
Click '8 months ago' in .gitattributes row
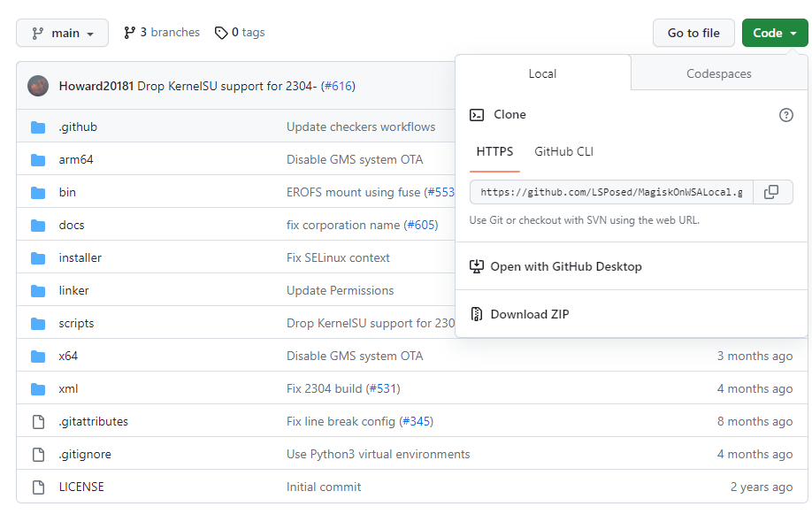pos(755,421)
